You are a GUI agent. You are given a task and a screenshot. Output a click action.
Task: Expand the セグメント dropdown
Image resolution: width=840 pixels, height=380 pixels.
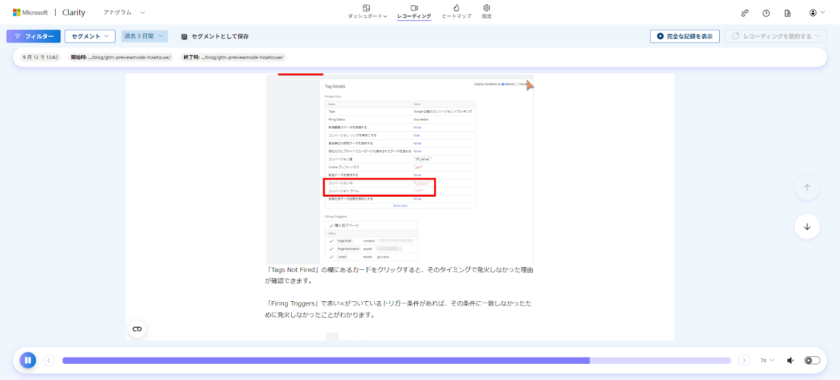[x=90, y=36]
